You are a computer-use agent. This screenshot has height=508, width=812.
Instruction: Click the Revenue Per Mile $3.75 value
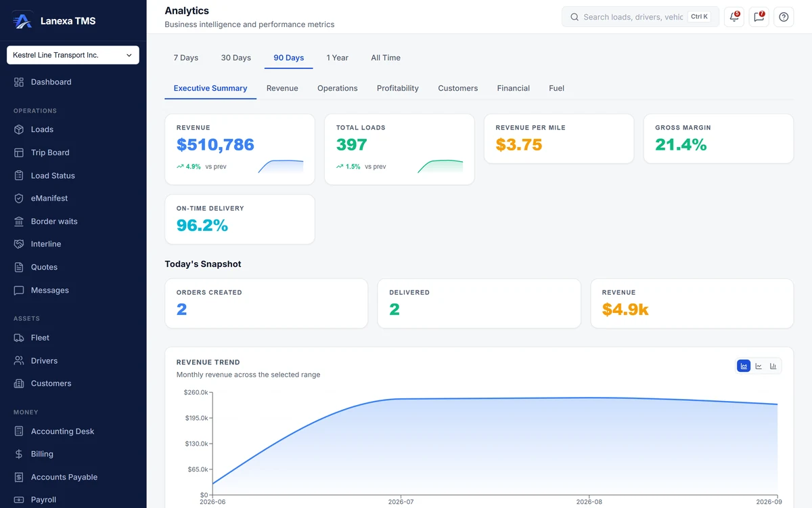click(519, 144)
